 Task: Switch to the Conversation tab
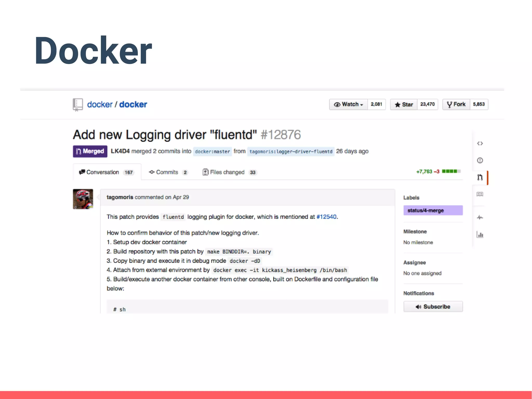[x=107, y=172]
